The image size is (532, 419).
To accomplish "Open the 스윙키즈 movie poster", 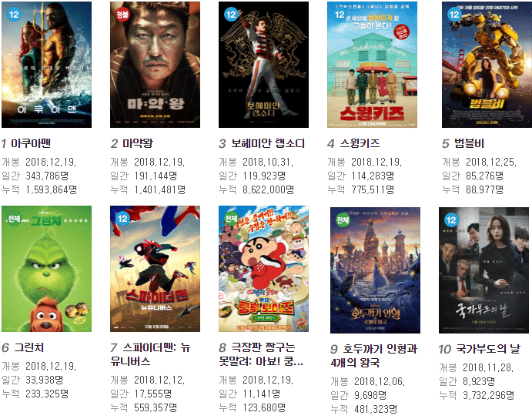I will coord(372,65).
